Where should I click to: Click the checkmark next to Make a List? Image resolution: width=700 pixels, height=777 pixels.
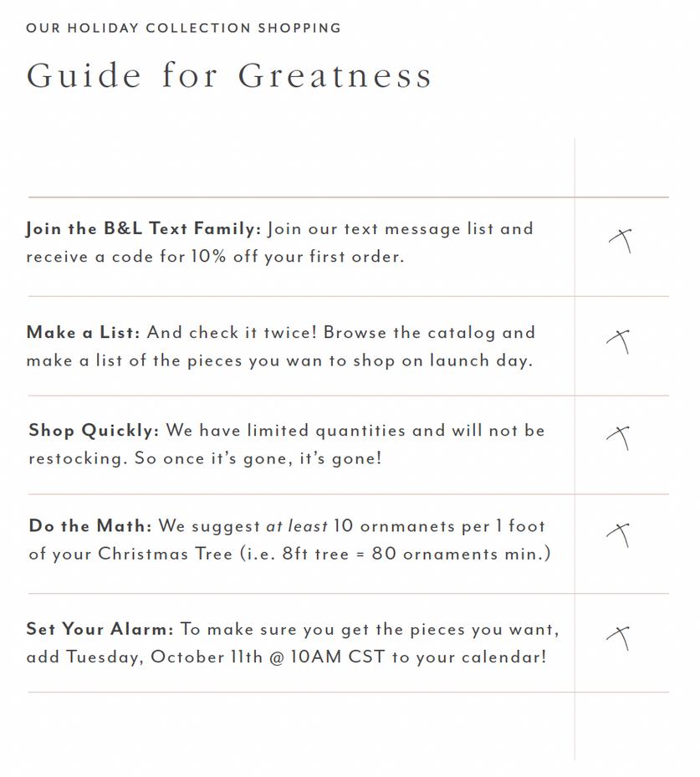click(x=618, y=342)
